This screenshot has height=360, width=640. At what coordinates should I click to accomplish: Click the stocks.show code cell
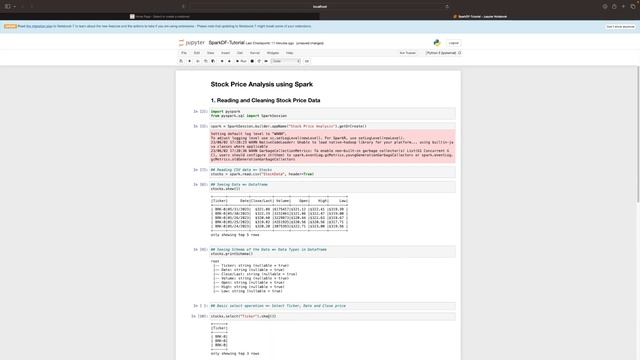(x=332, y=187)
